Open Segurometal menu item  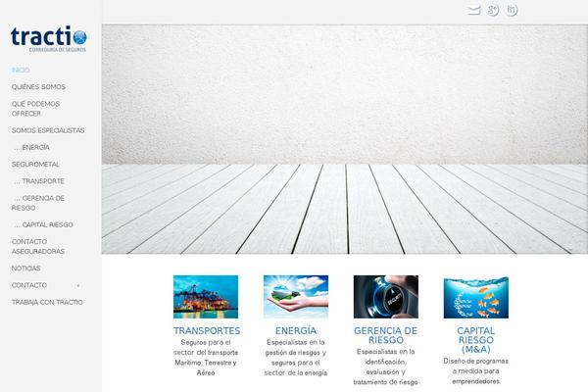pyautogui.click(x=35, y=165)
